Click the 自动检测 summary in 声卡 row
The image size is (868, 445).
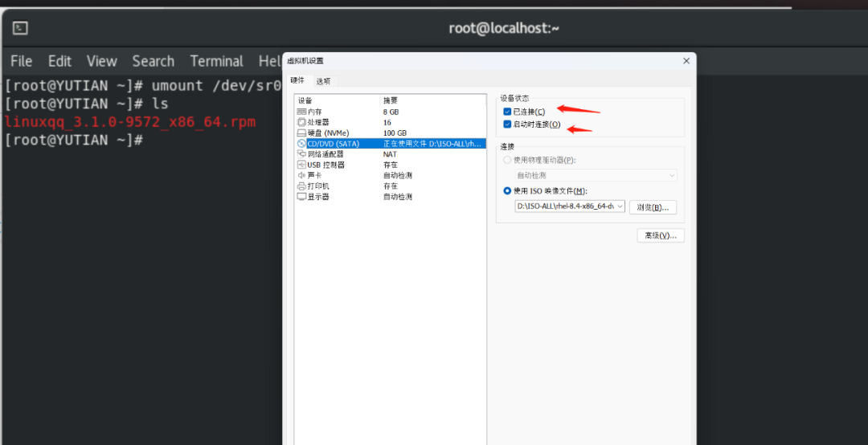point(398,175)
